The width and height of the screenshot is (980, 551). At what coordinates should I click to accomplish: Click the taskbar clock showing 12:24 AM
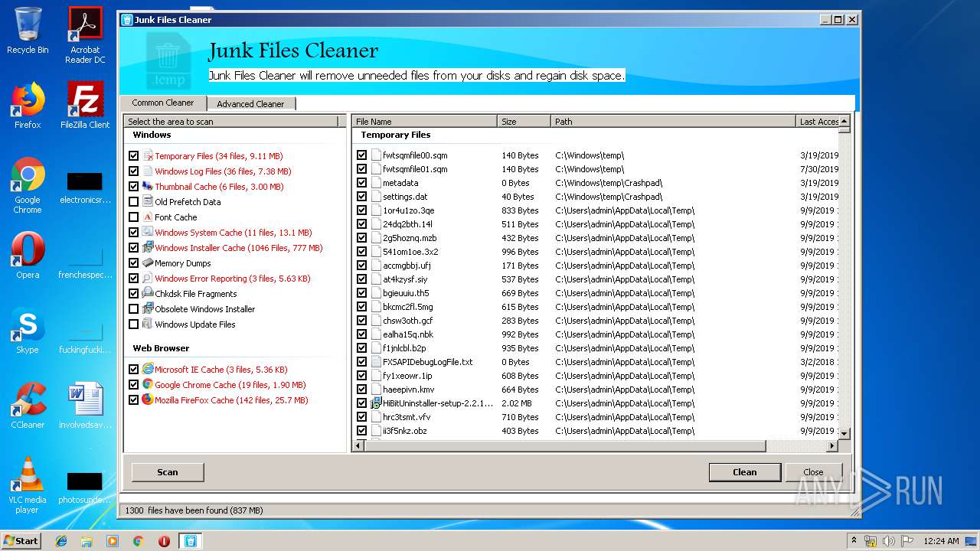click(x=941, y=541)
